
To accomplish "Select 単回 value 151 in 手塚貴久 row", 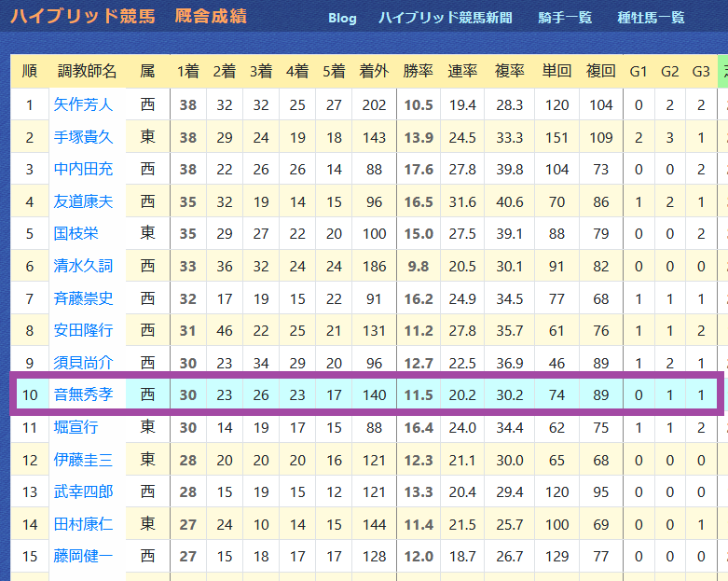I will (x=556, y=137).
